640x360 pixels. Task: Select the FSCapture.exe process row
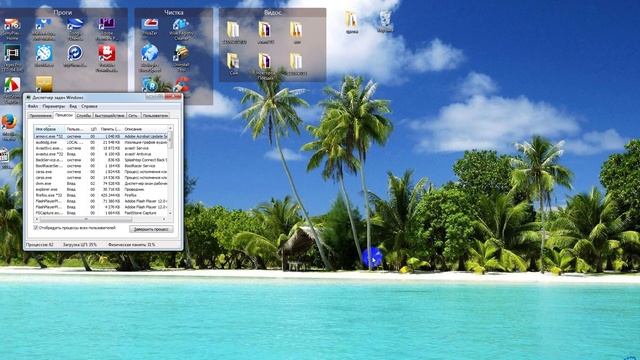(x=100, y=213)
